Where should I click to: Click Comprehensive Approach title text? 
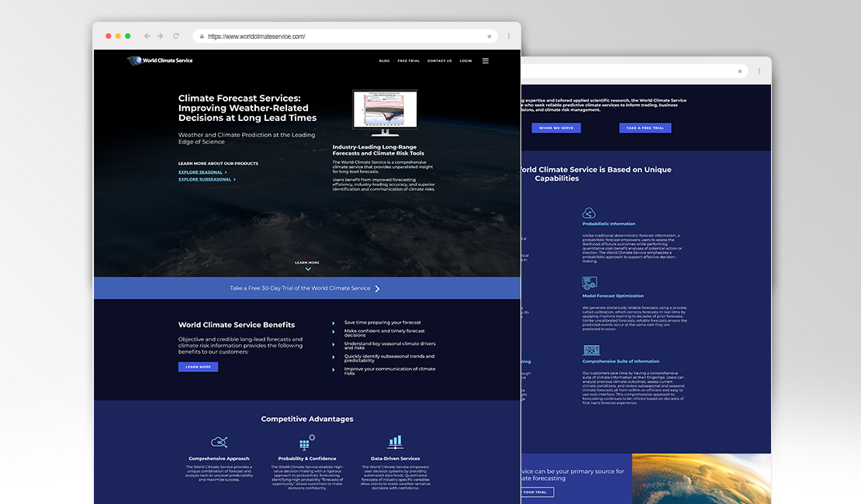click(219, 458)
